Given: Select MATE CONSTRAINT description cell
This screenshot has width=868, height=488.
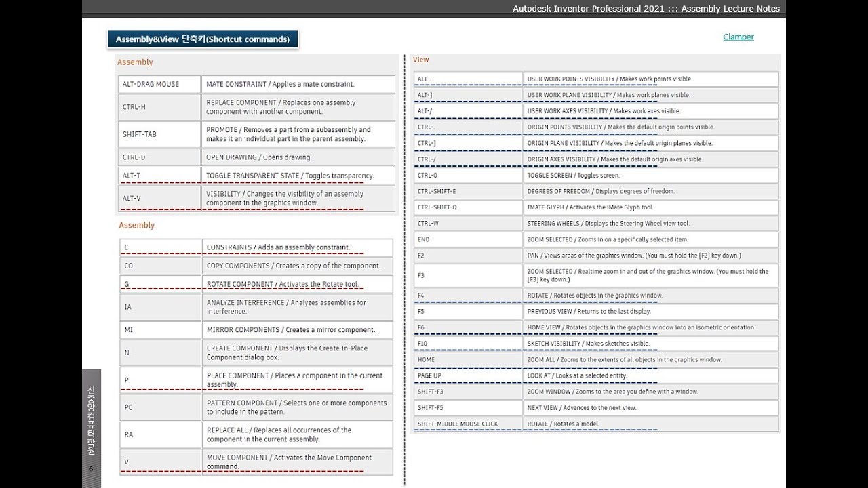Looking at the screenshot, I should pos(298,84).
